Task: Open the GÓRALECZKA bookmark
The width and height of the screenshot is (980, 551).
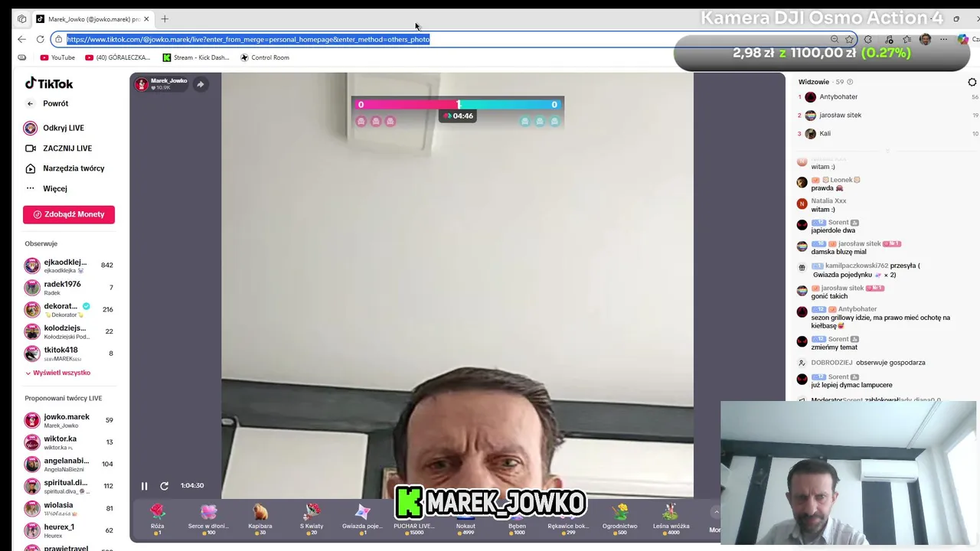Action: point(118,57)
